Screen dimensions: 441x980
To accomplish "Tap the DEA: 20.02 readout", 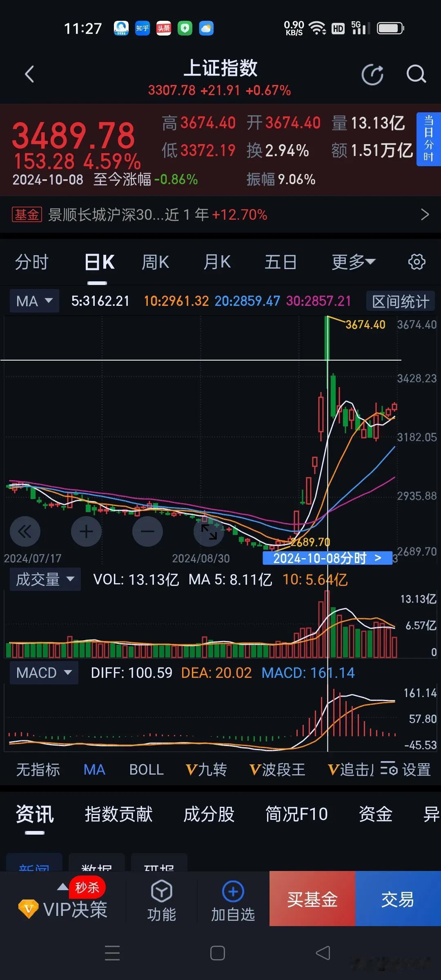I will (216, 673).
